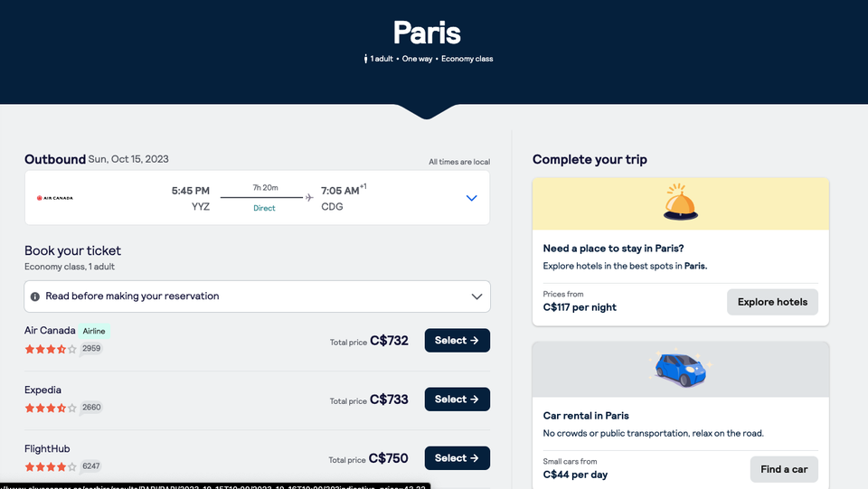The height and width of the screenshot is (489, 868).
Task: Expand 'Read before making your reservation'
Action: (x=477, y=296)
